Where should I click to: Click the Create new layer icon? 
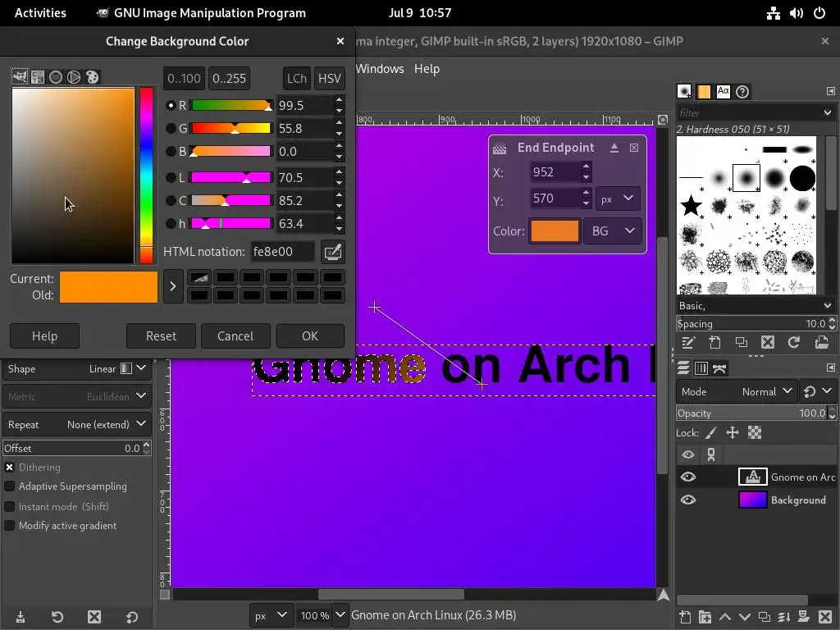coord(685,617)
